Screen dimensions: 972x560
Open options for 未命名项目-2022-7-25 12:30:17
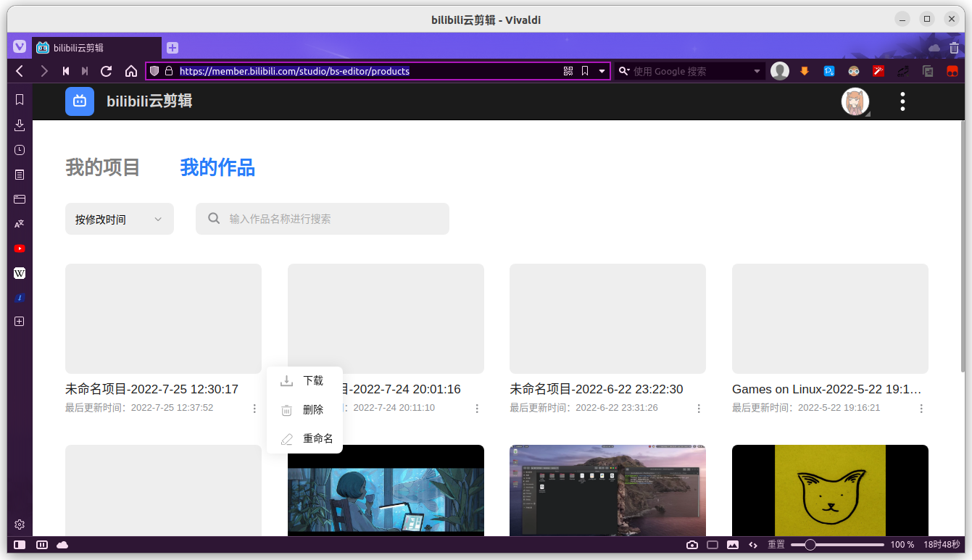pyautogui.click(x=254, y=409)
